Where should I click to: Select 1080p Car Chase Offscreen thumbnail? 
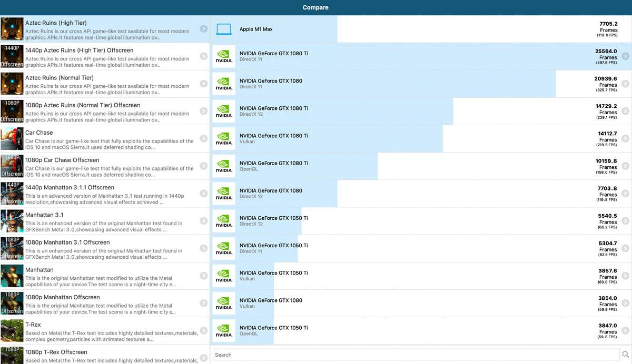[12, 166]
